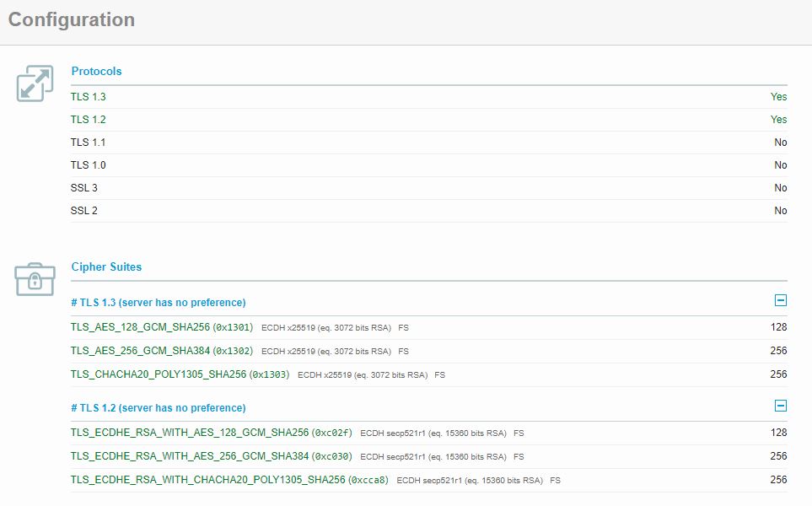
Task: Select cipher TLS_CHACHA20_POLY1305_SHA256 (0x1303)
Action: coord(180,374)
